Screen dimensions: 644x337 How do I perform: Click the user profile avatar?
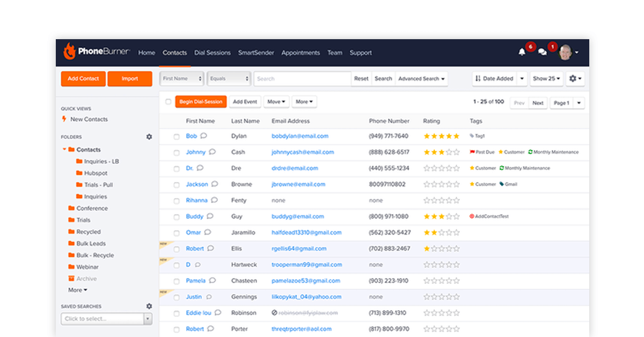[565, 52]
